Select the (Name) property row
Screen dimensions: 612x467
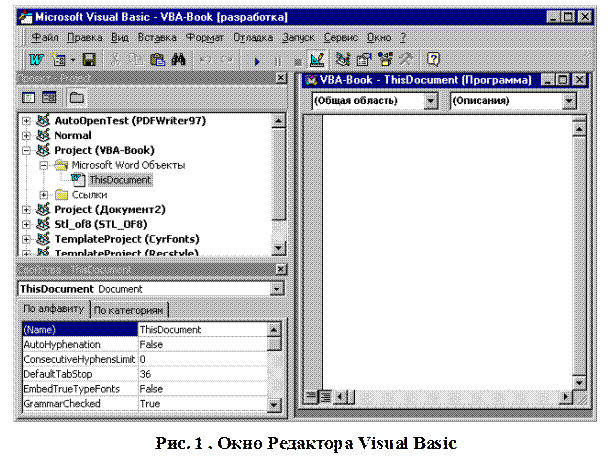(x=144, y=330)
